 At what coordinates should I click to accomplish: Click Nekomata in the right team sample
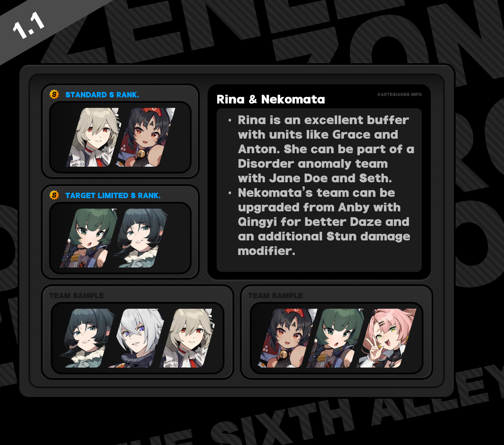(288, 338)
